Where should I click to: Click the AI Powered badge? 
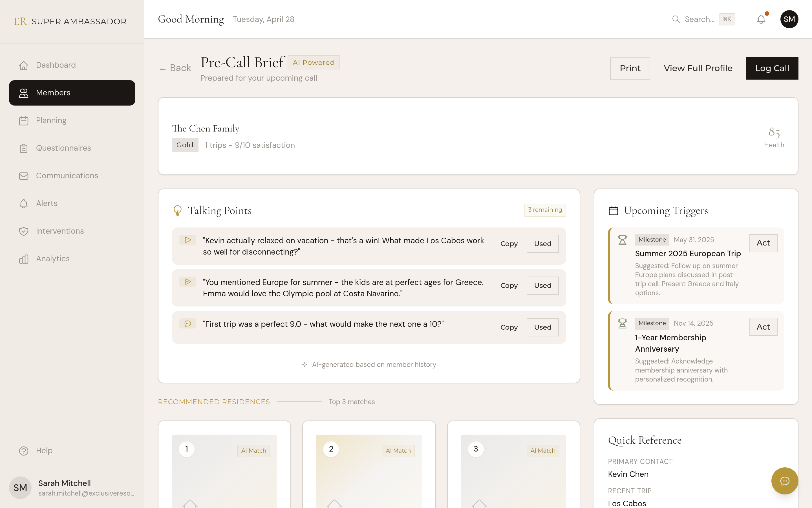314,62
